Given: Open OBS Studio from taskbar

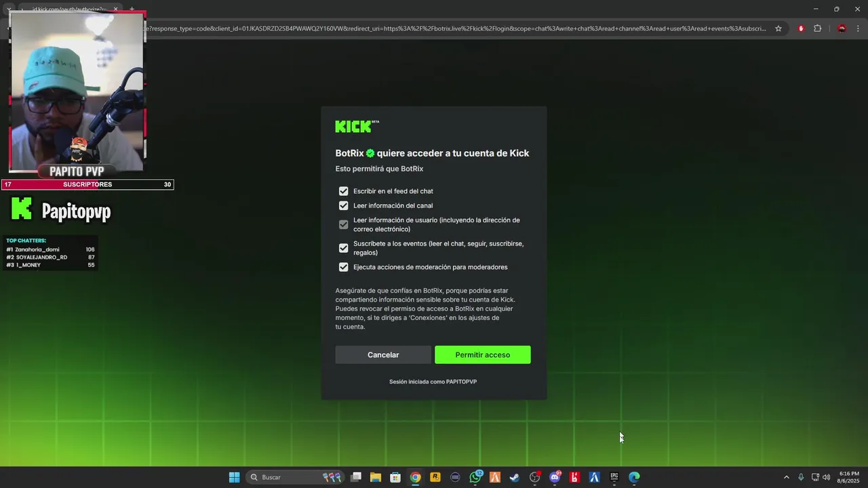Looking at the screenshot, I should point(535,477).
